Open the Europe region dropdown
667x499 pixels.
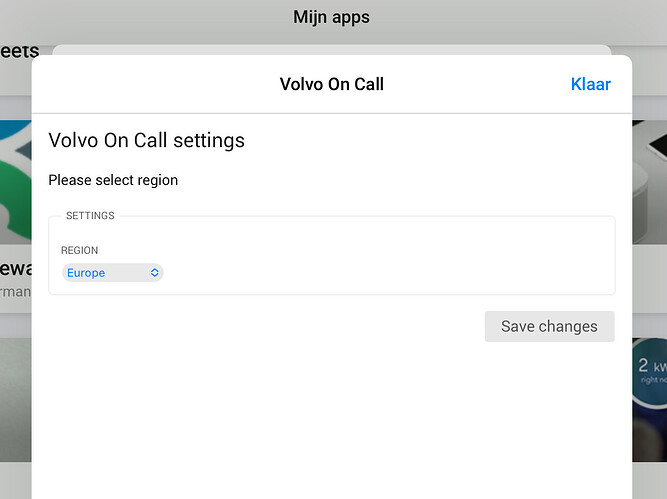(113, 273)
